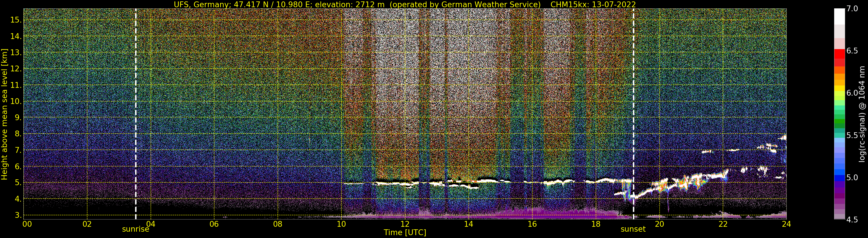Click the Time [UTC] axis label
868x238 pixels.
point(405,233)
